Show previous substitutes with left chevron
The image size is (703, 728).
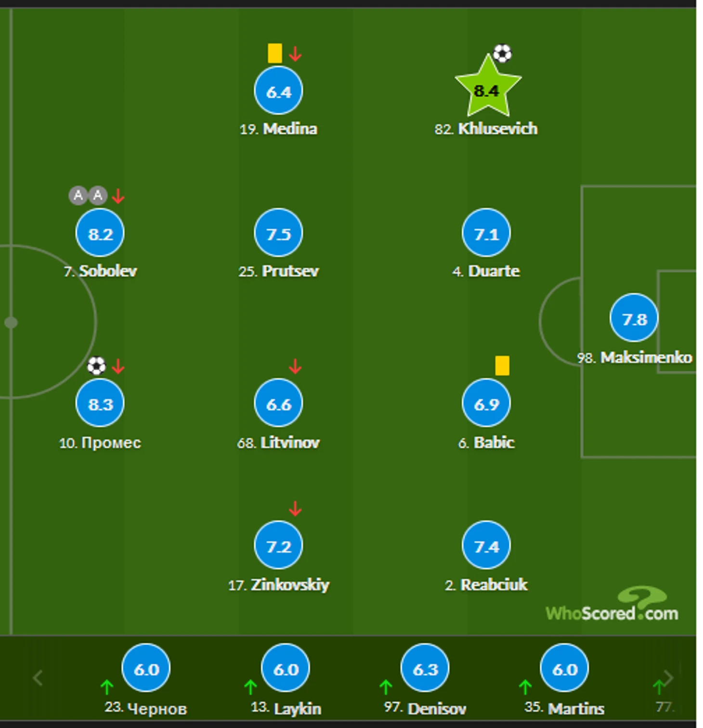click(38, 678)
